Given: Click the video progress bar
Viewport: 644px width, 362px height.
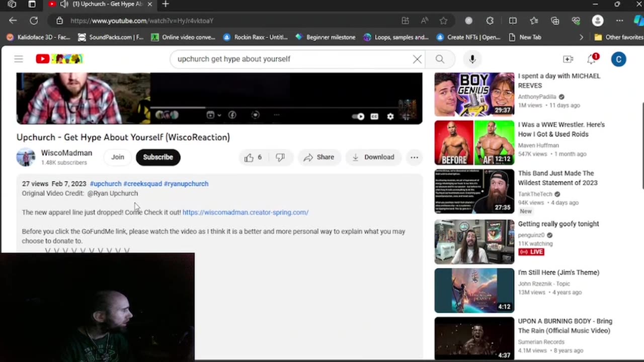Looking at the screenshot, I should 219,107.
